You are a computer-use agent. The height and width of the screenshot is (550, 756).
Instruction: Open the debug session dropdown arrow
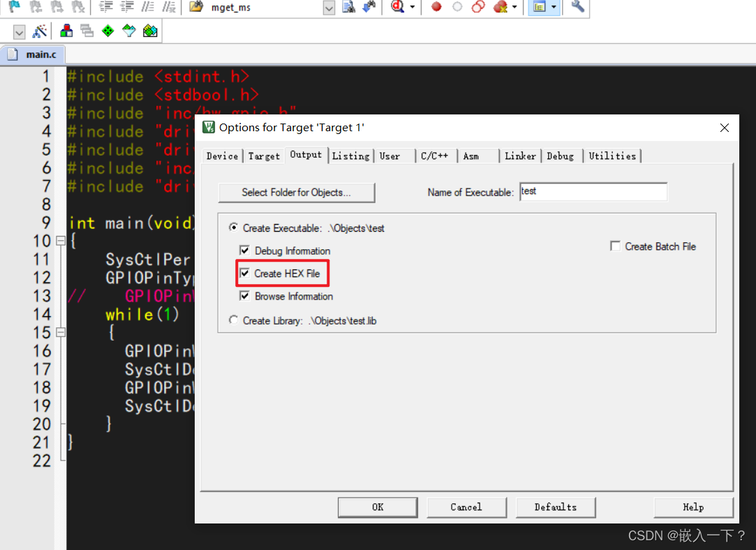[413, 7]
